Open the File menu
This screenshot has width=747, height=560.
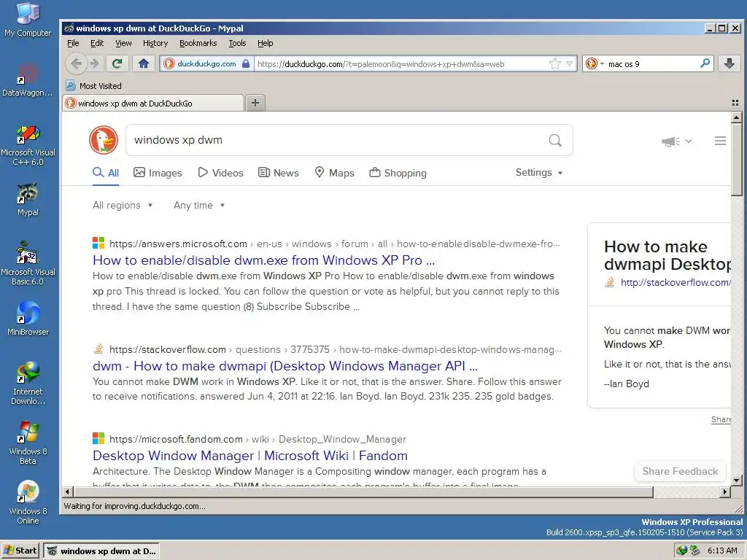[73, 43]
